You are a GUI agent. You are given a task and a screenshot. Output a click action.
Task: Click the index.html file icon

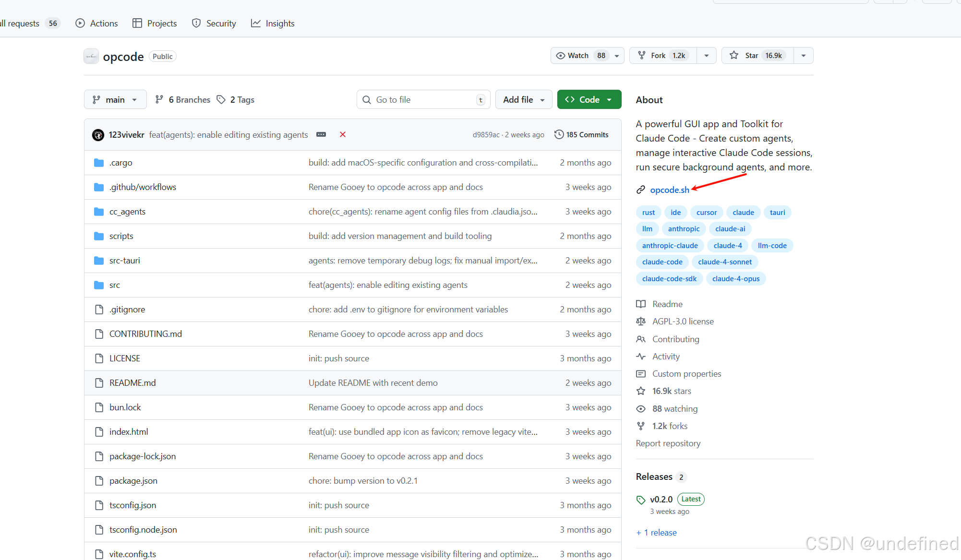(x=99, y=432)
